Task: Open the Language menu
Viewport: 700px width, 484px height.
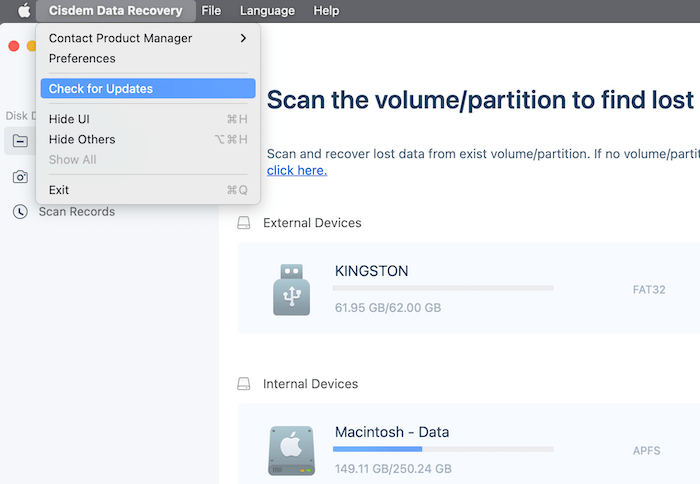Action: pos(267,10)
